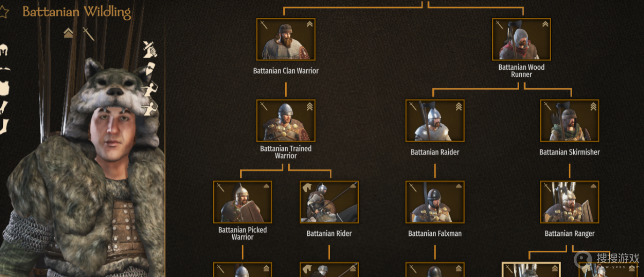
Task: Toggle the bookmark star beside Battanian Wildling
Action: tap(4, 12)
